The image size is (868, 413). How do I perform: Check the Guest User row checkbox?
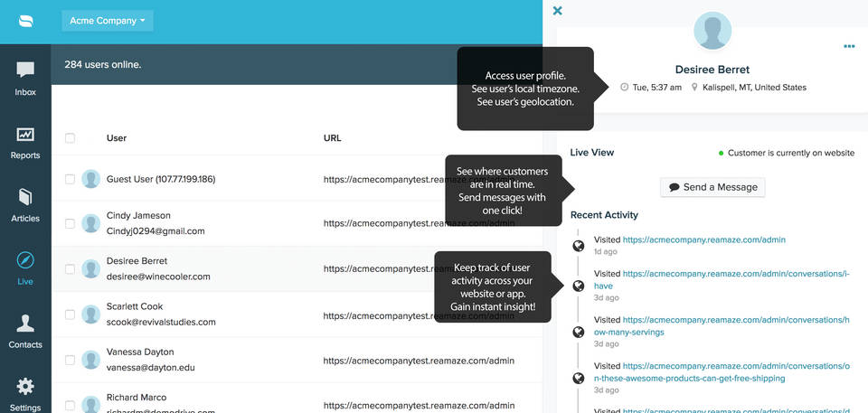70,180
